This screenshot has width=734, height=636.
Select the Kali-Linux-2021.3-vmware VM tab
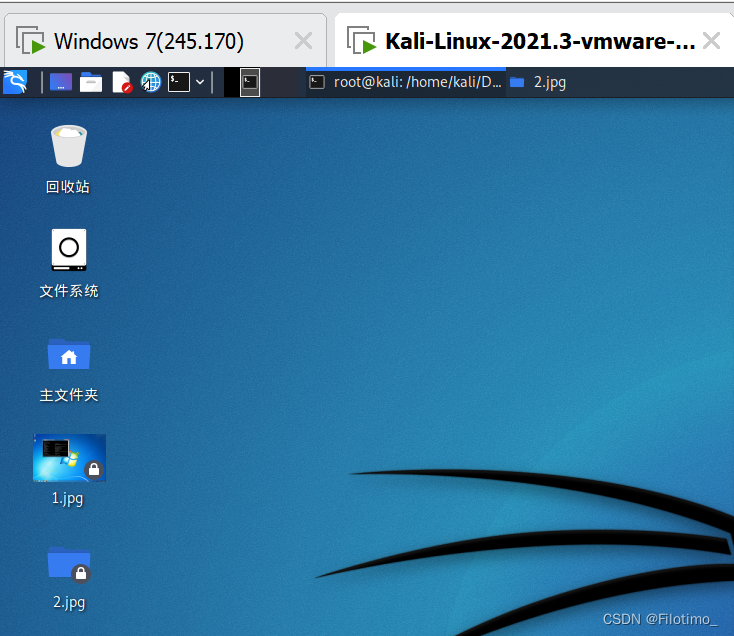[534, 41]
